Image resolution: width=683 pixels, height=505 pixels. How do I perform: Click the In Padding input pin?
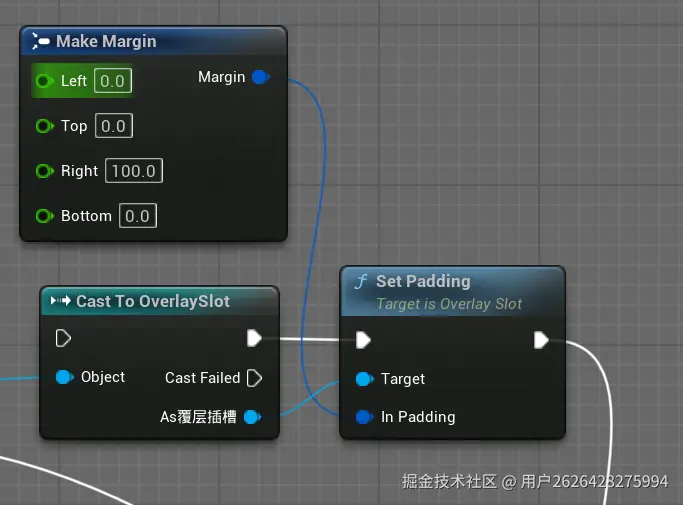(364, 417)
